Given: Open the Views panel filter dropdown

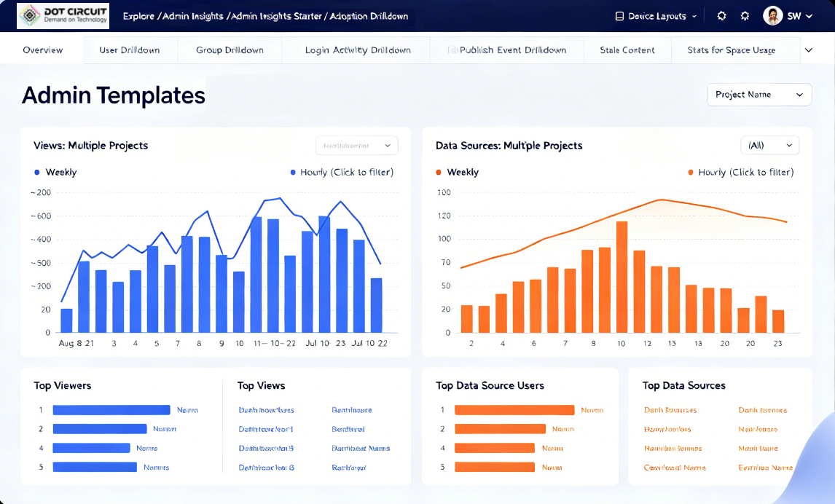Looking at the screenshot, I should (357, 145).
